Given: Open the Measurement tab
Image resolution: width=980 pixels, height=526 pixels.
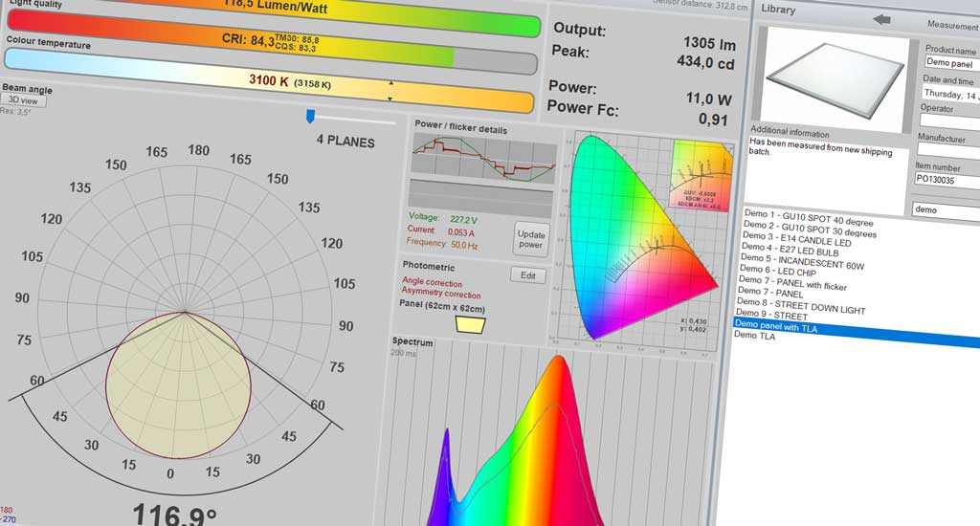Looking at the screenshot, I should [x=952, y=25].
